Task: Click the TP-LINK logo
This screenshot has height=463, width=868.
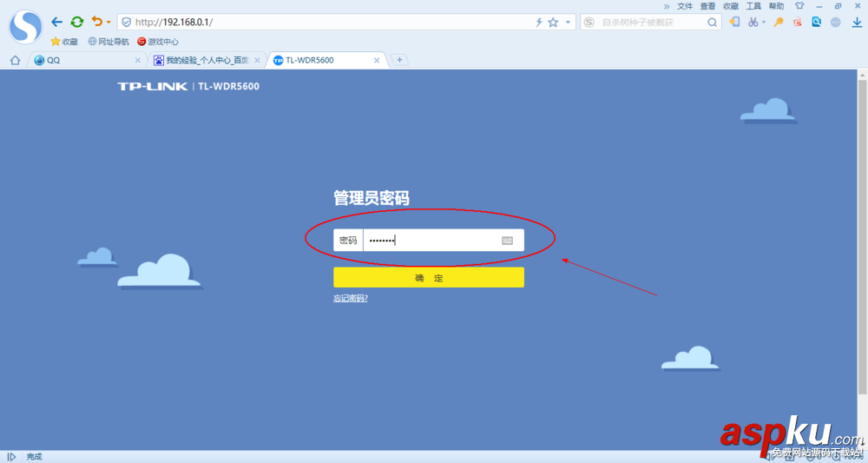Action: tap(152, 86)
